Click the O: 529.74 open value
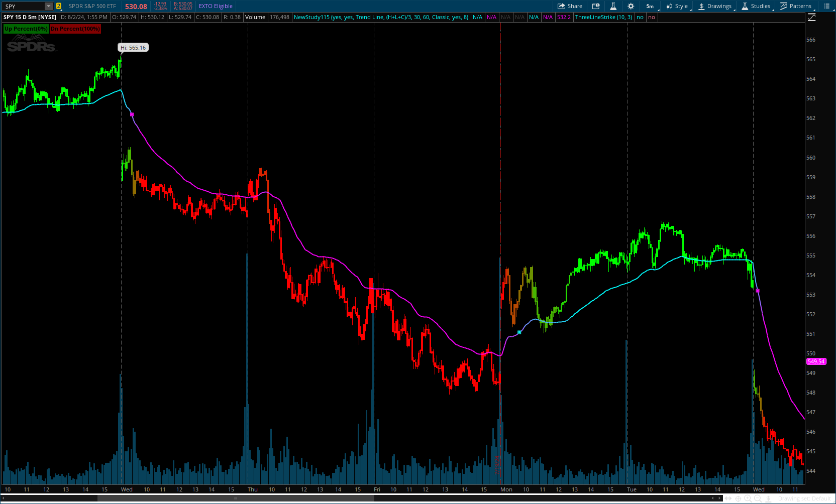The image size is (836, 504). pos(124,18)
